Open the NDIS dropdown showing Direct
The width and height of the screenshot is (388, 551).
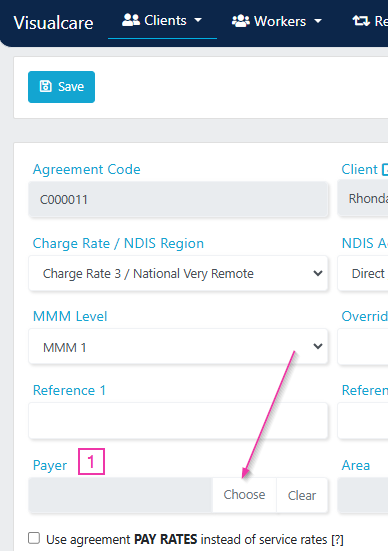[x=363, y=273]
